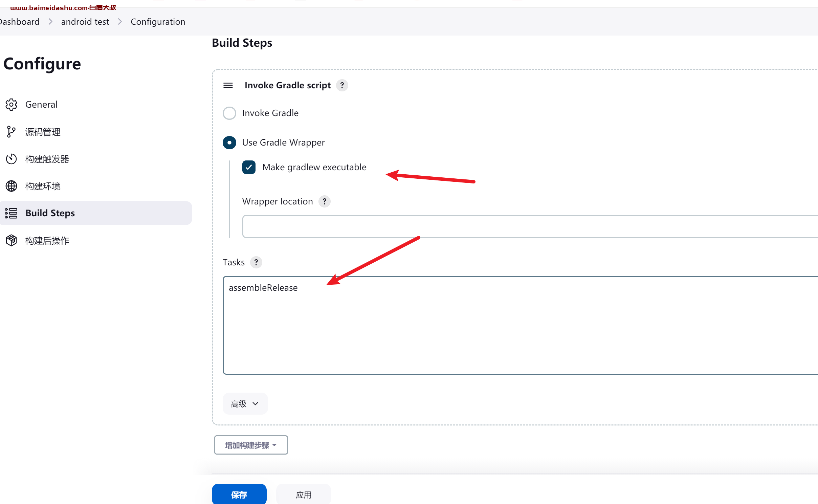Click the General gear icon
Screen dimensions: 818x504
point(11,105)
